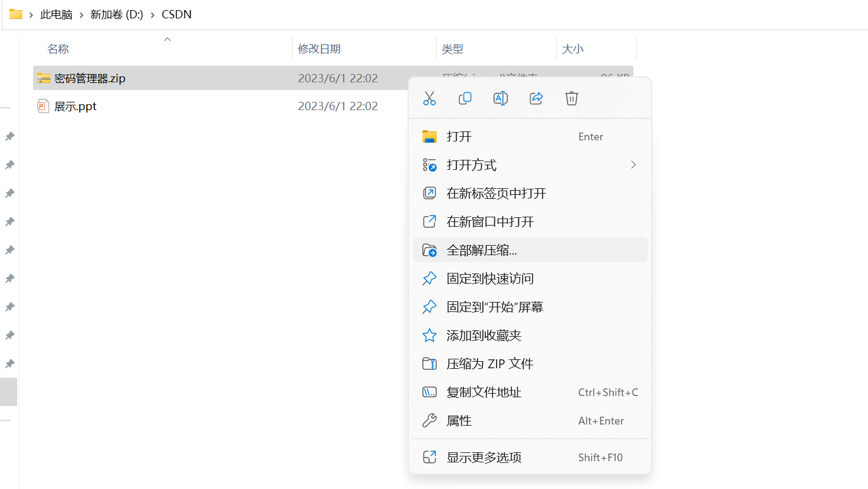The height and width of the screenshot is (489, 868).
Task: Expand the chevron after 此电脑 in breadcrumb
Action: (x=81, y=15)
